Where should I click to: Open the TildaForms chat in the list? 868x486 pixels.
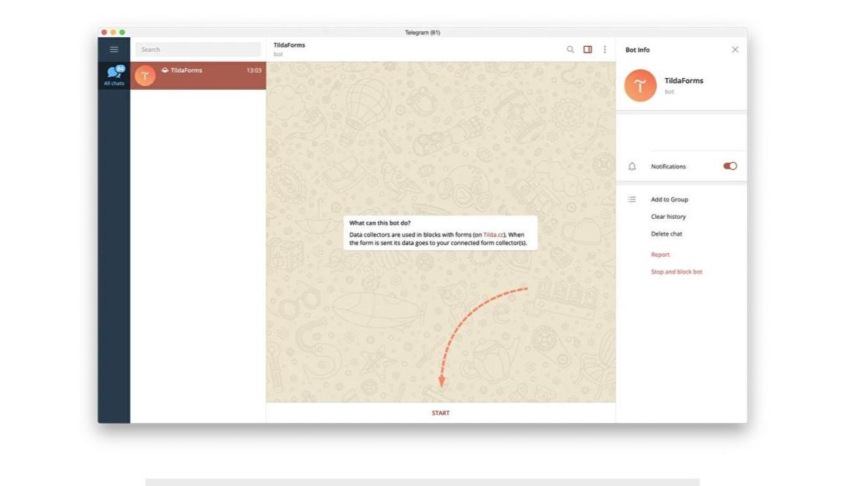point(198,76)
